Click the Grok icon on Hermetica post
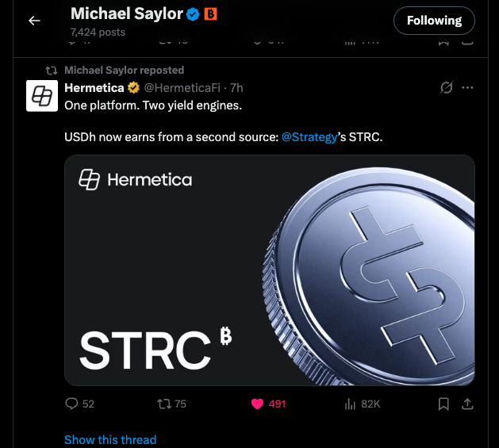The width and height of the screenshot is (499, 448). 445,87
